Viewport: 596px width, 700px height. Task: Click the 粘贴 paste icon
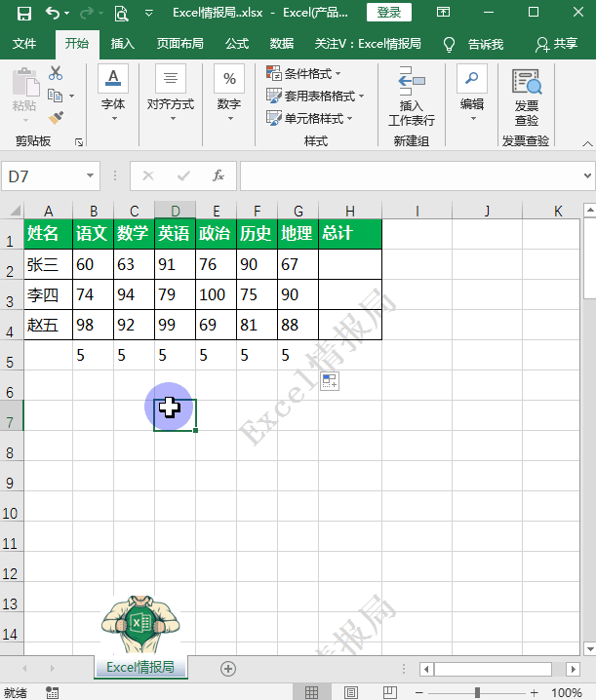(x=25, y=83)
